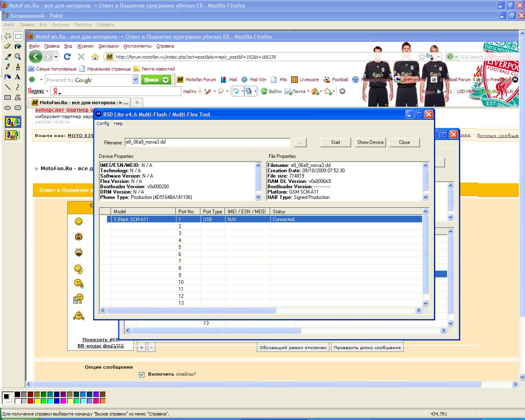The image size is (525, 420).
Task: Expand the Яндекс toolbar dropdown
Action: pos(48,91)
